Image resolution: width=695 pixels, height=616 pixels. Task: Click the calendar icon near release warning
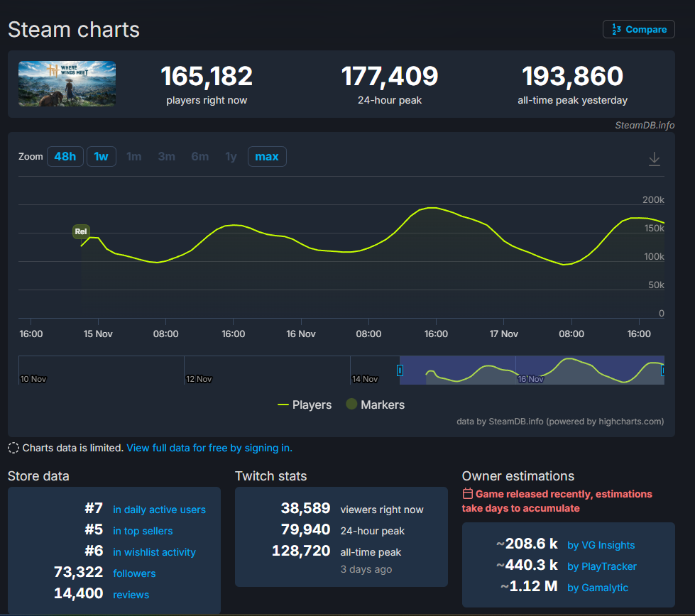pos(467,494)
